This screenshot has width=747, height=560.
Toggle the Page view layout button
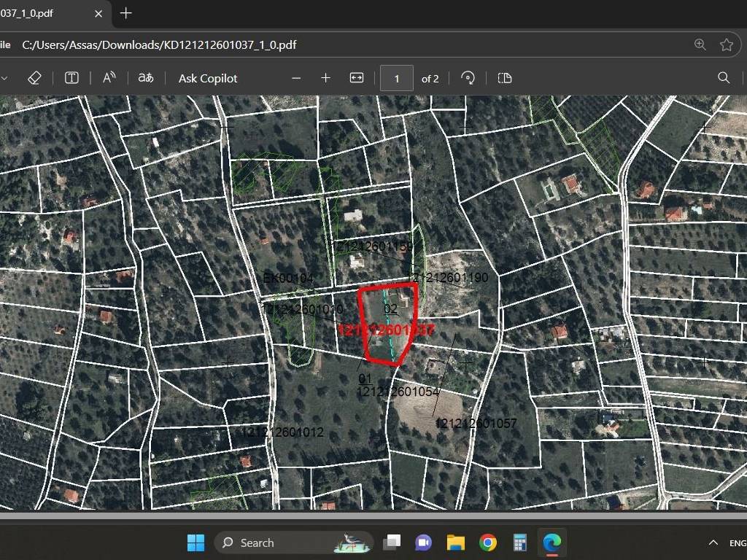[x=505, y=78]
